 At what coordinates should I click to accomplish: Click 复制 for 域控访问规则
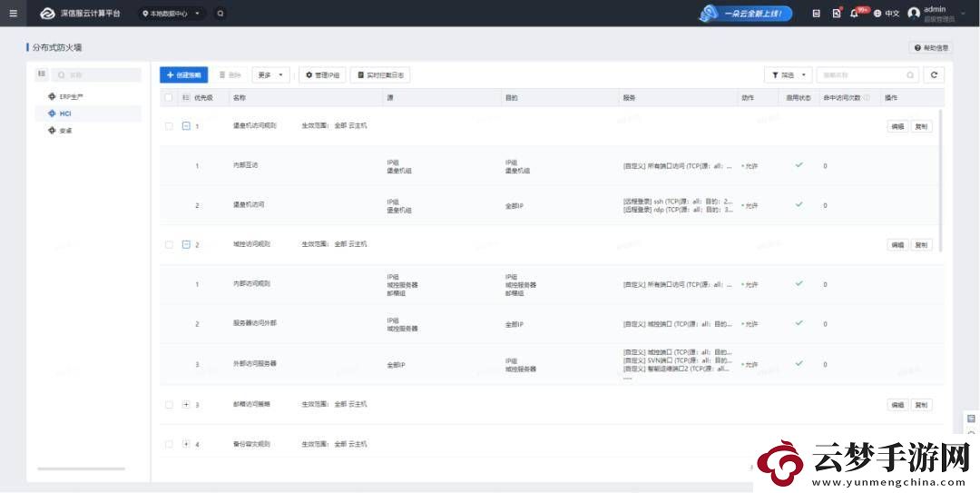pos(921,245)
